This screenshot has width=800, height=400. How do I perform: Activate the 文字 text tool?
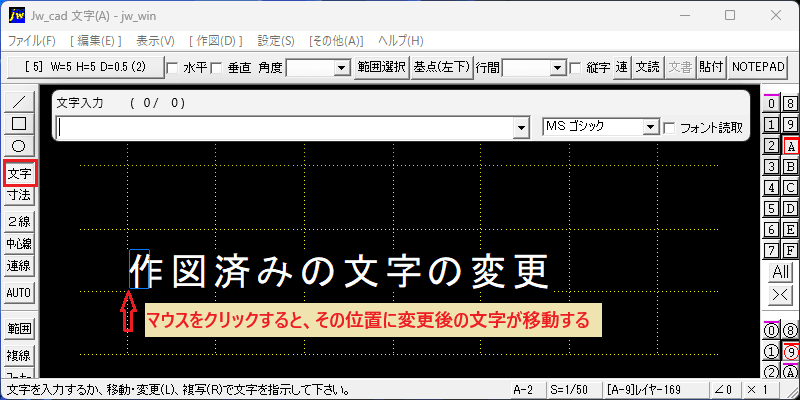[x=19, y=173]
